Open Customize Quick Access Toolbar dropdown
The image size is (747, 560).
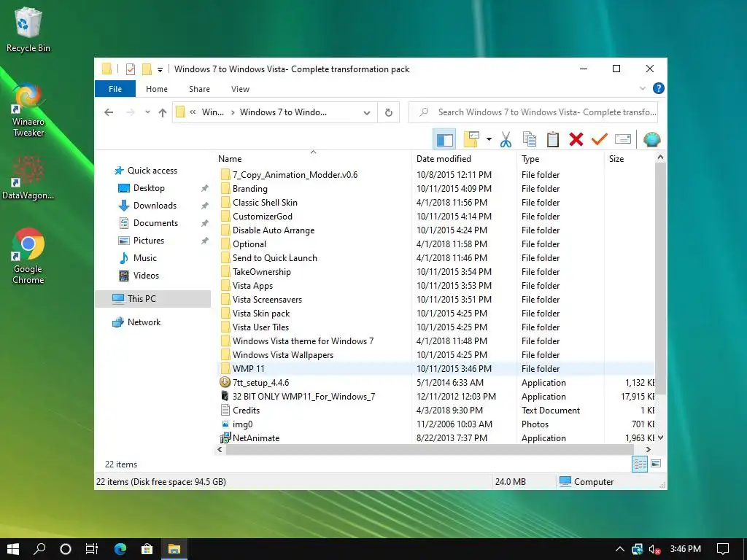[x=160, y=70]
